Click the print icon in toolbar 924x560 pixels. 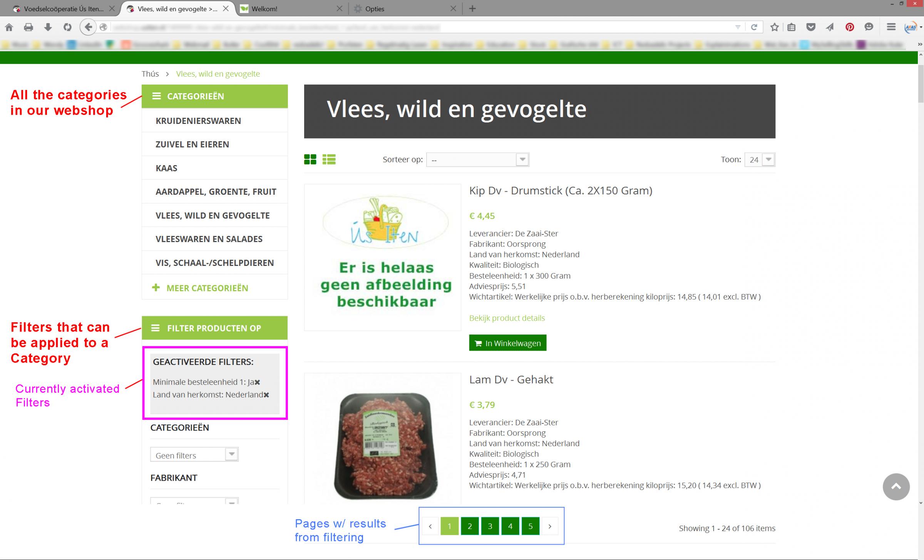coord(28,27)
